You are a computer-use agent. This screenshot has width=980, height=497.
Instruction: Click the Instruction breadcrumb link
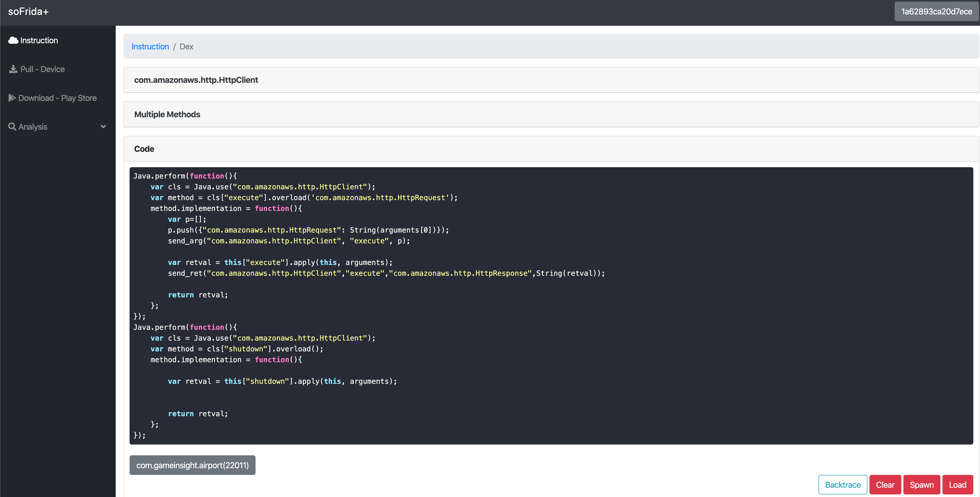150,46
